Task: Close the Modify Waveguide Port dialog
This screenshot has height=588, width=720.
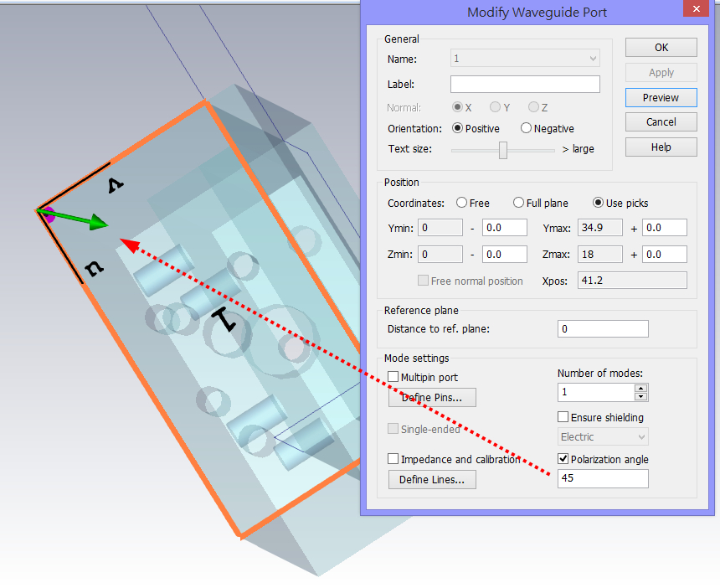Action: point(696,8)
